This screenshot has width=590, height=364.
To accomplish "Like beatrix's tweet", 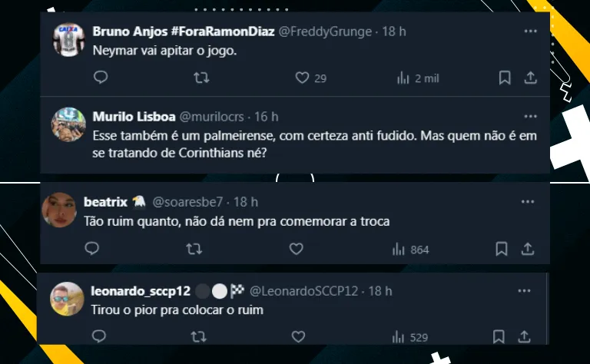I will pyautogui.click(x=296, y=249).
